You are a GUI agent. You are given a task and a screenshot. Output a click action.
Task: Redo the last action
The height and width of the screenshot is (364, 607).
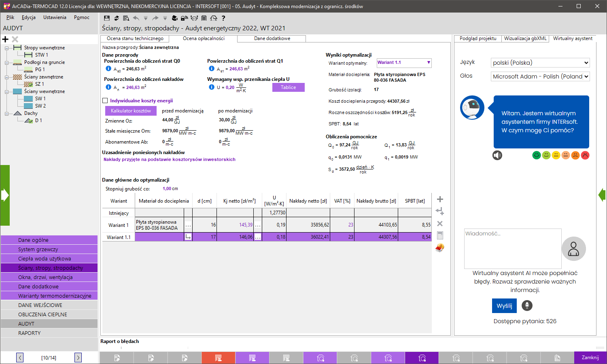click(x=155, y=18)
